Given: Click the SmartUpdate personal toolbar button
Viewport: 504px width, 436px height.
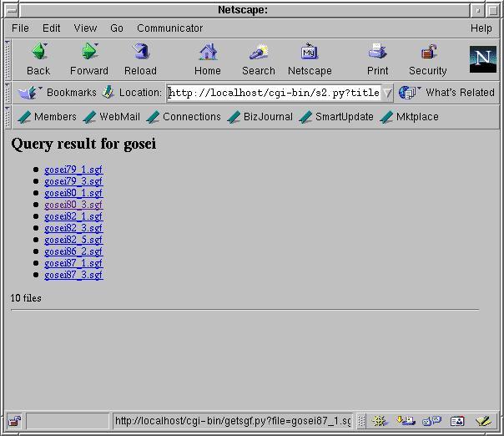Looking at the screenshot, I should 336,117.
